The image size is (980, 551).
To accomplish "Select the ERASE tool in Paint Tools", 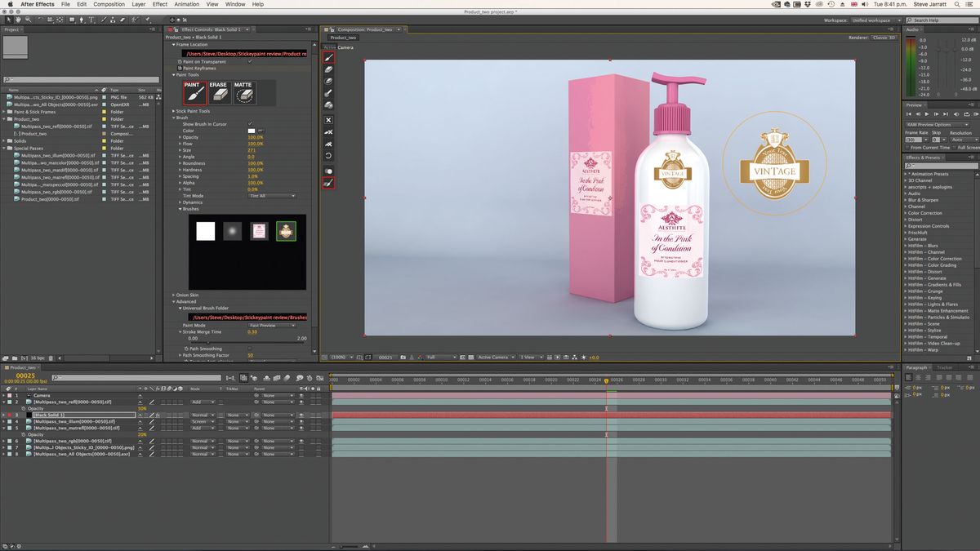I will tap(218, 92).
